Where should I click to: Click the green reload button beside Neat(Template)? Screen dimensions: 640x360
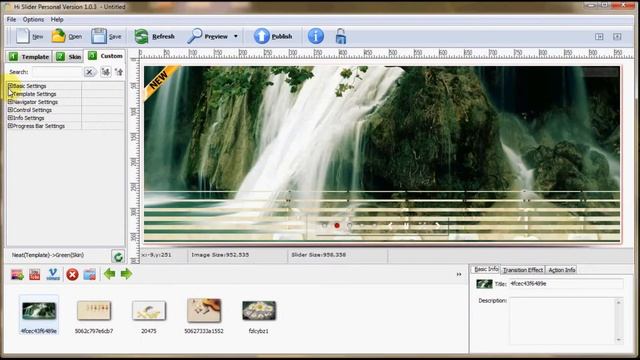tap(118, 256)
